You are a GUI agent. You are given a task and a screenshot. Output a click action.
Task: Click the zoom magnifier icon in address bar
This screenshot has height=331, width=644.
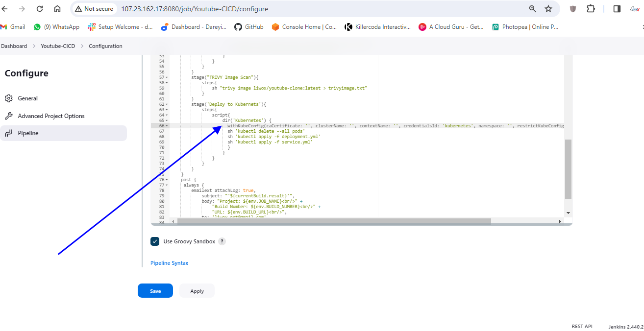[x=533, y=9]
